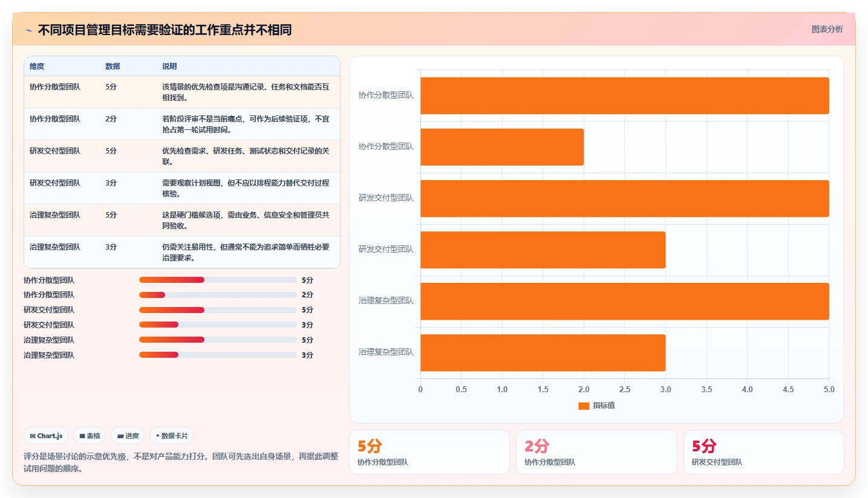
Task: Click the 2分 cell in the table
Action: [111, 118]
